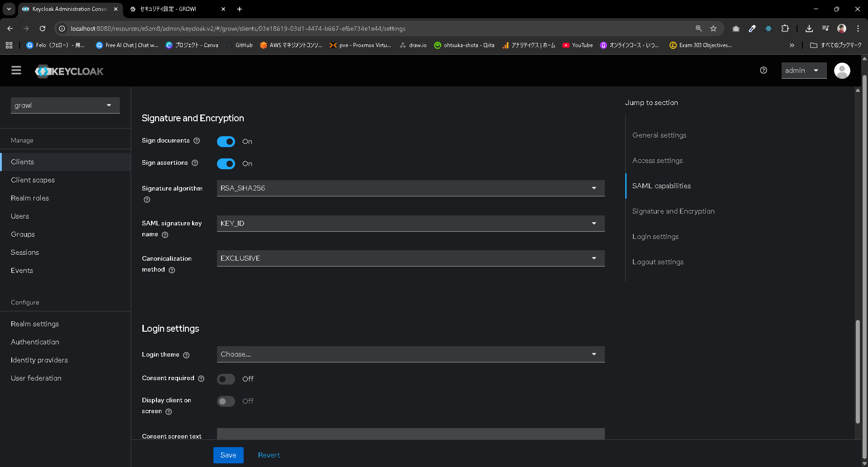Viewport: 868px width, 467px height.
Task: Show help for SAML signature key name
Action: (165, 235)
